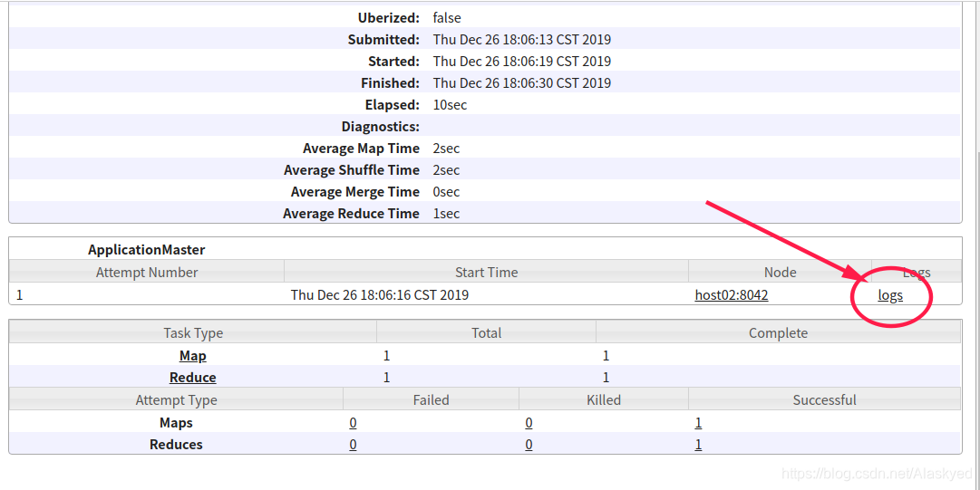The width and height of the screenshot is (980, 490).
Task: Click the Attempt Number column header
Action: 147,272
